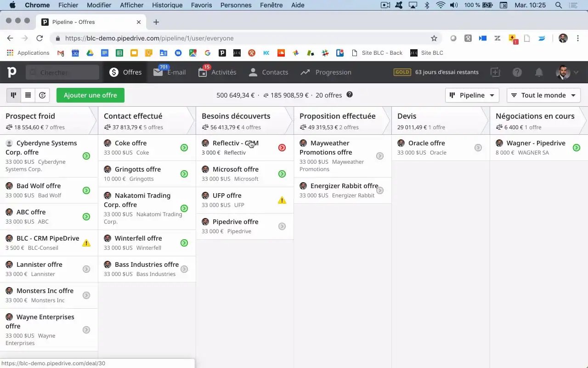
Task: Click Gringotts offer green activity icon
Action: (184, 174)
